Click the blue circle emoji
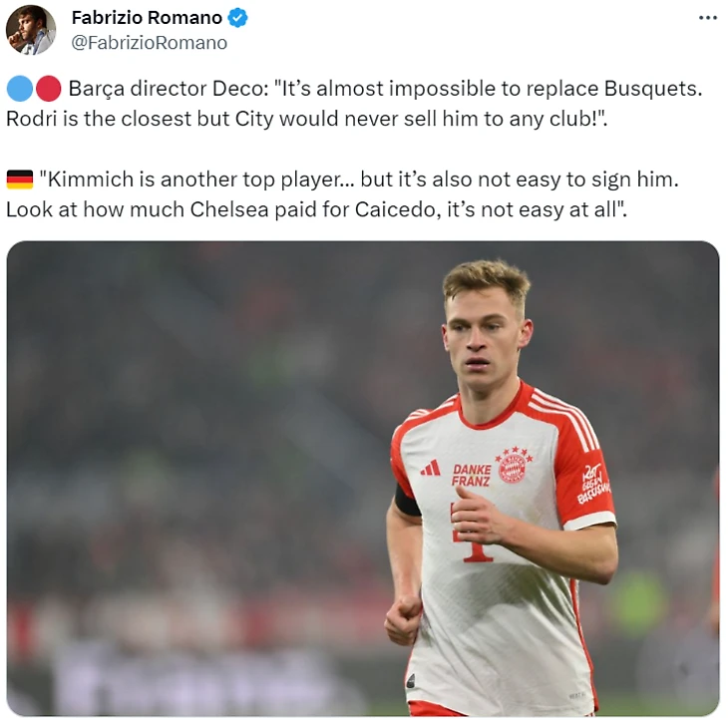The height and width of the screenshot is (720, 728). click(20, 88)
